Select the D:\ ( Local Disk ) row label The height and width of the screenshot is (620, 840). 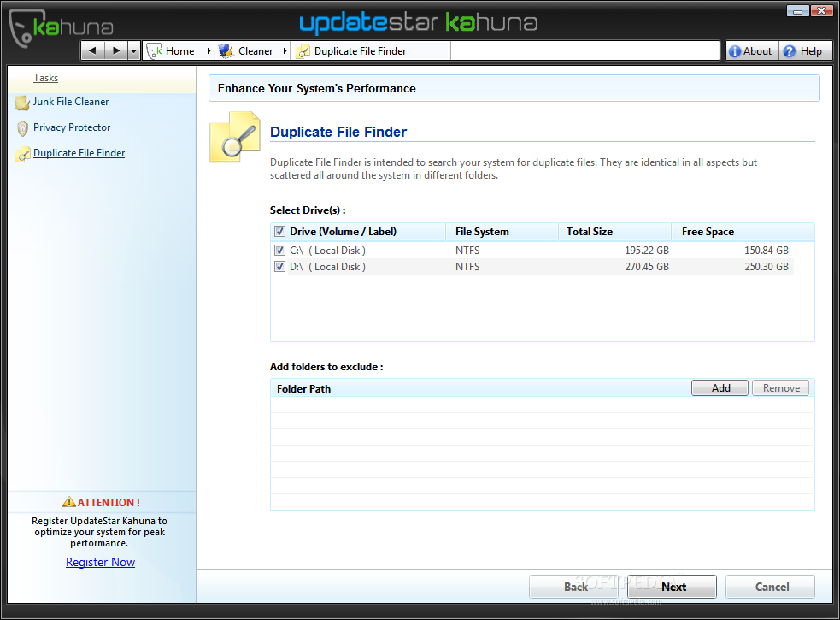tap(327, 266)
